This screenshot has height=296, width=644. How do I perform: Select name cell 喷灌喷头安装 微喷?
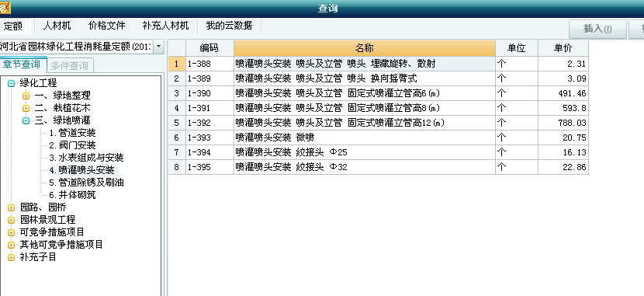point(365,138)
